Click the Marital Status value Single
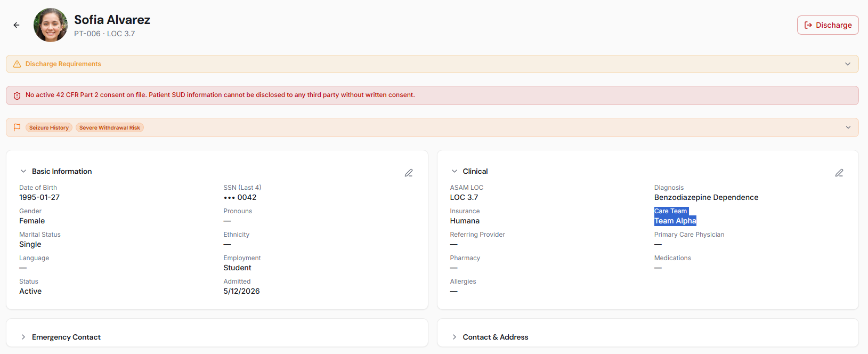Screen dimensions: 868x354 pyautogui.click(x=30, y=244)
